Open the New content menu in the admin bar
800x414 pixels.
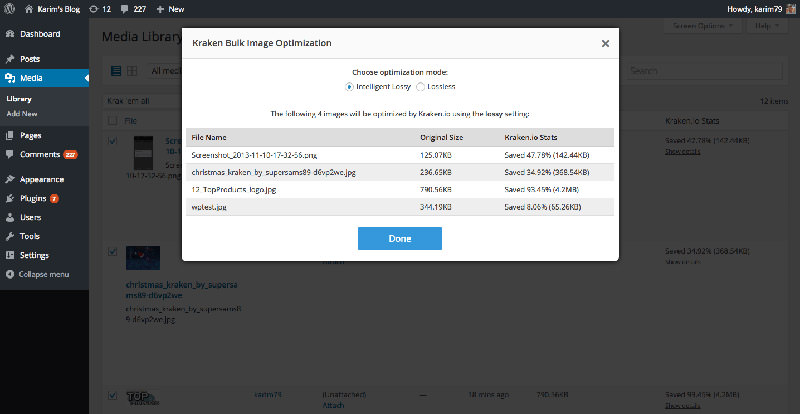(170, 9)
